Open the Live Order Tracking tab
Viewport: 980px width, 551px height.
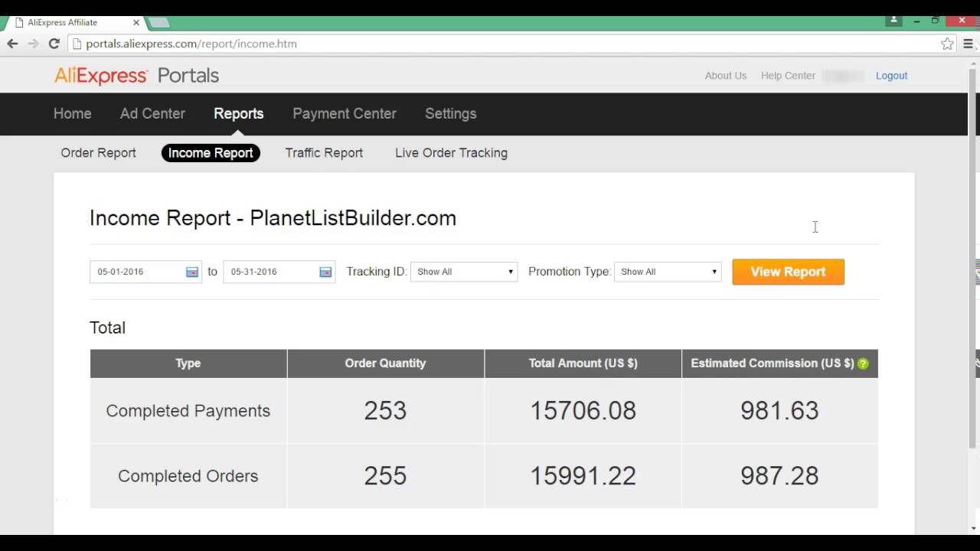click(x=451, y=153)
